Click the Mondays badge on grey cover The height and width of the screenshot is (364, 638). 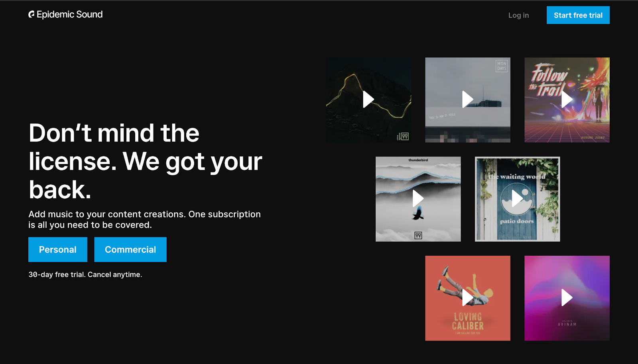(x=502, y=66)
